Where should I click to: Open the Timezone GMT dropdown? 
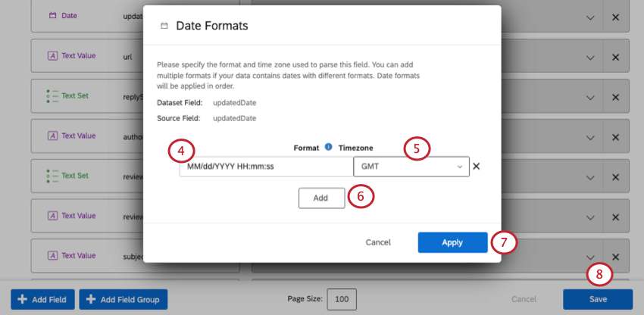pos(411,167)
